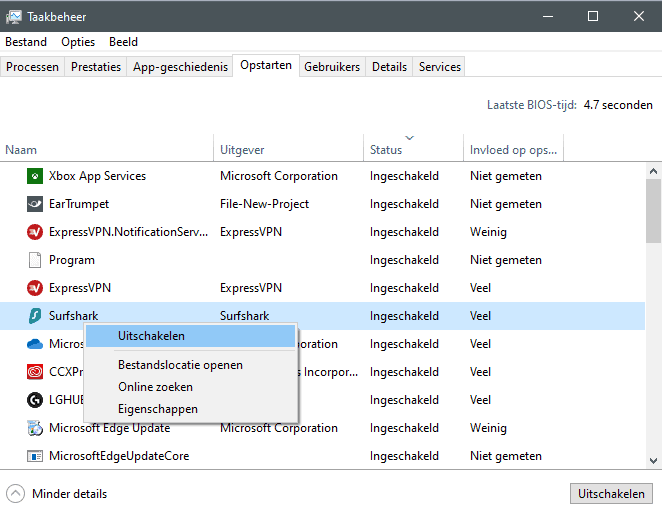Choose Bestandslocatie openen in context menu
The width and height of the screenshot is (662, 517).
tap(190, 365)
